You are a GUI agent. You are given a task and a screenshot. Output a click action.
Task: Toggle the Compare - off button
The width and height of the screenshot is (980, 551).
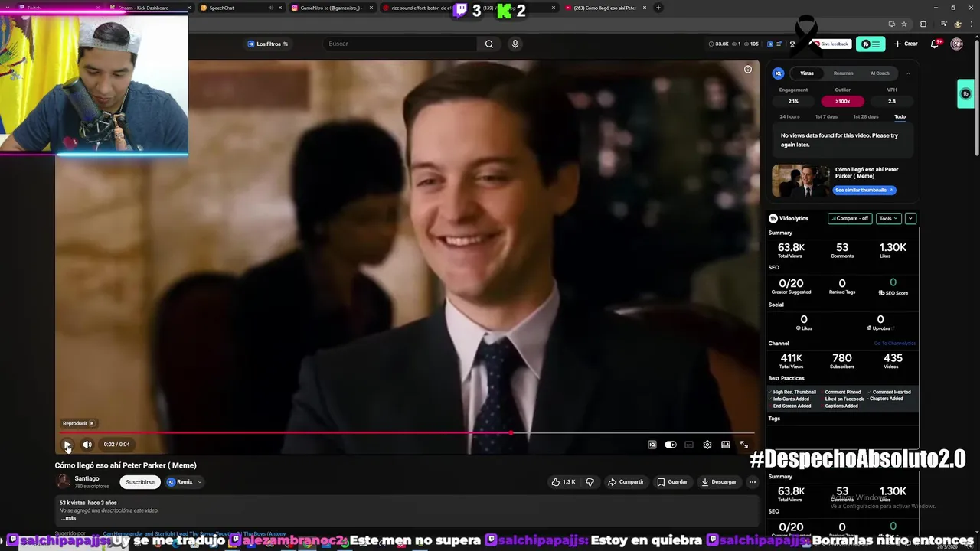851,218
